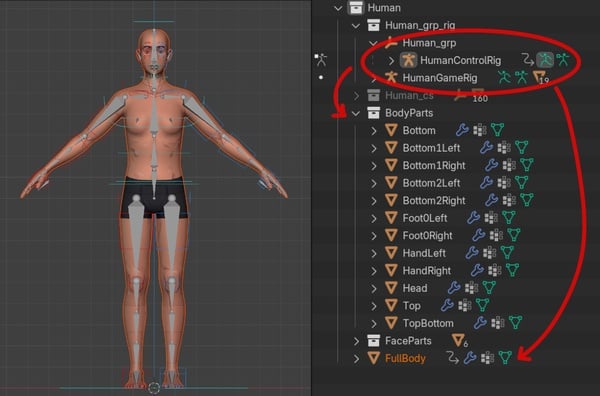Click the mesh data icon on HandRight row
Viewport: 600px width, 396px height.
click(512, 271)
